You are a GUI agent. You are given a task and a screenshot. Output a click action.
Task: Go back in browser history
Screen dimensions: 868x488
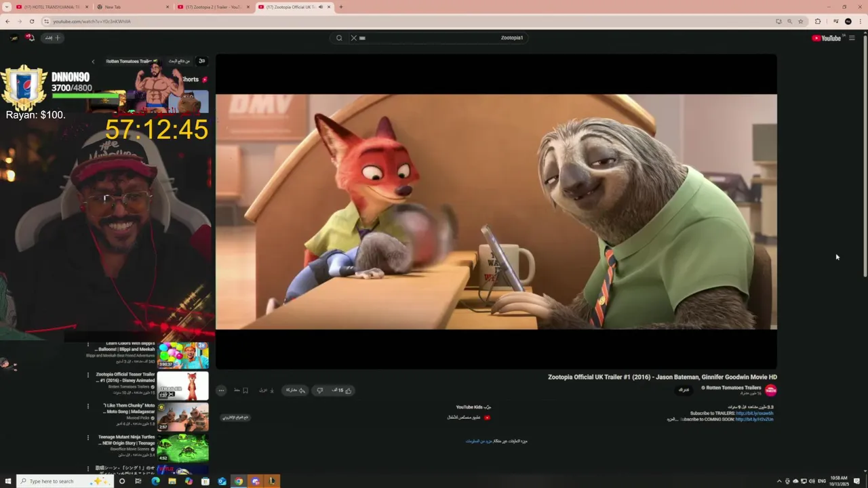[7, 21]
